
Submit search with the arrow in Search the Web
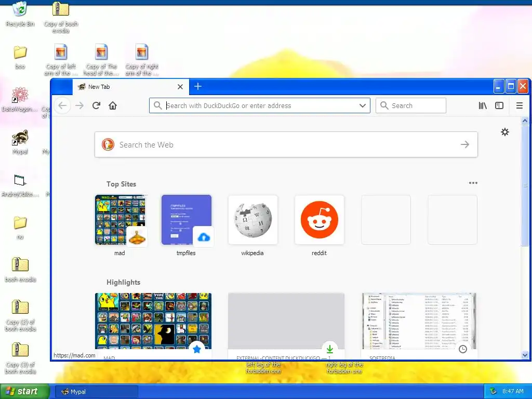point(465,144)
